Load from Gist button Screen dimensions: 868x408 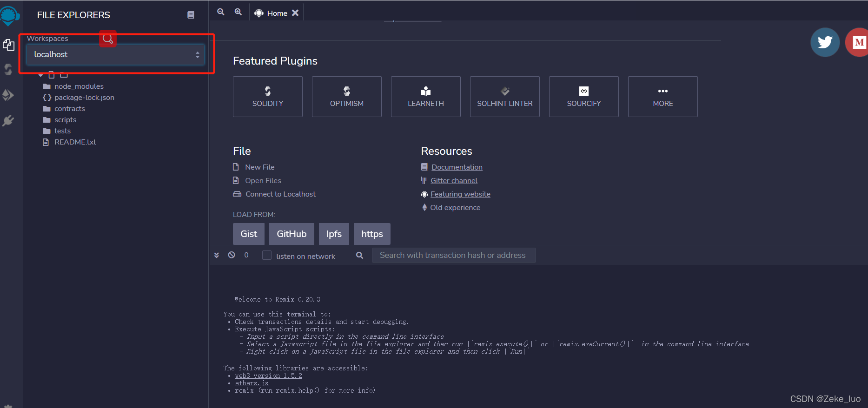point(249,234)
